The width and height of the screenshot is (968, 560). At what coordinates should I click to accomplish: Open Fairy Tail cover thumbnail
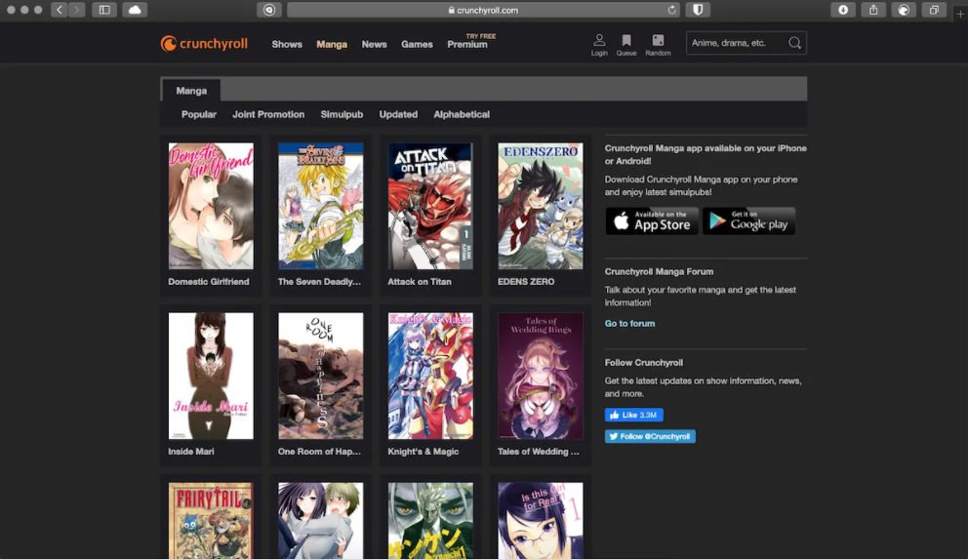(x=211, y=521)
